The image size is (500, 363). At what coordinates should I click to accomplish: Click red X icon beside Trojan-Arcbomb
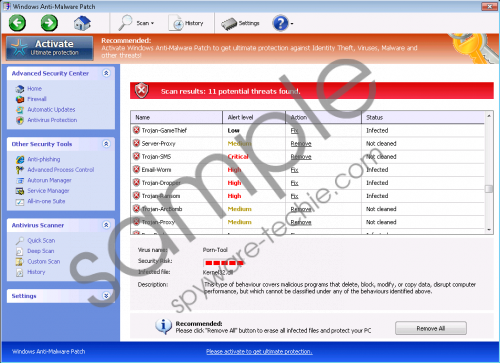(x=136, y=209)
